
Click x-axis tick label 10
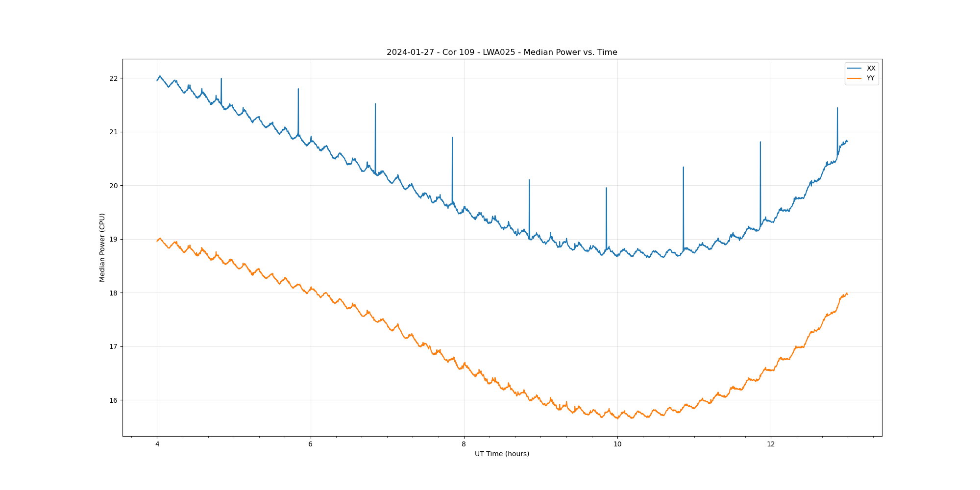(x=617, y=444)
